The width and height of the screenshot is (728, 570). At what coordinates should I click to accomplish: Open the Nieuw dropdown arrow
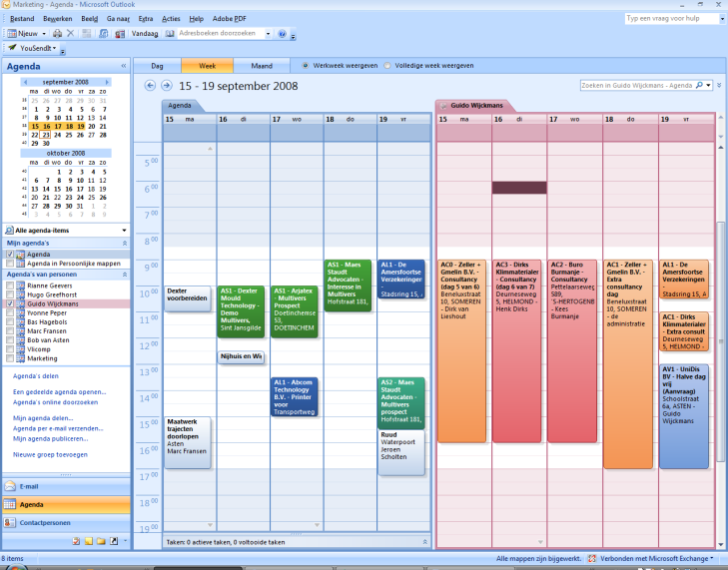coord(44,33)
